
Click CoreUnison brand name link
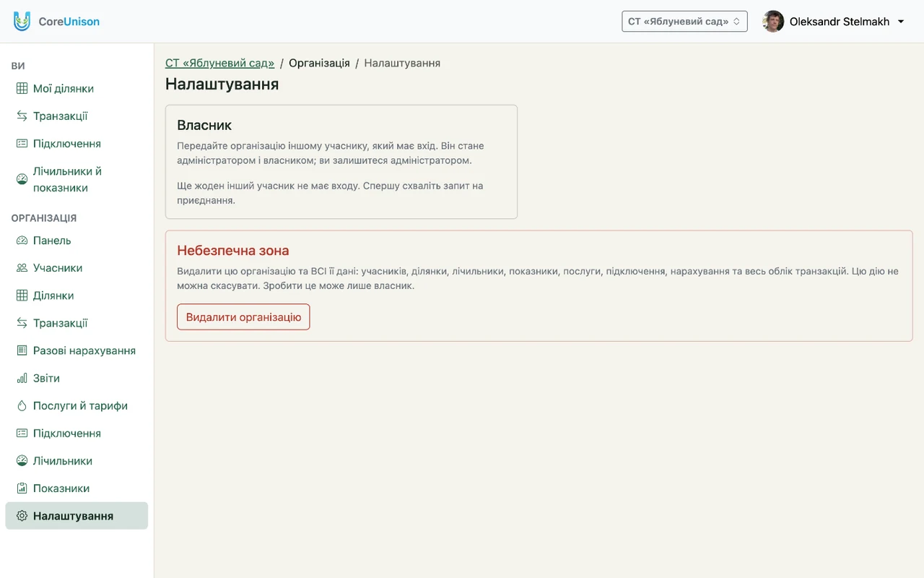tap(69, 22)
